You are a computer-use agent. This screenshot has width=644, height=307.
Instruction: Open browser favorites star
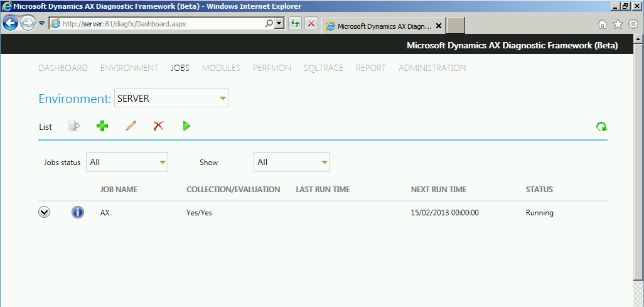618,24
